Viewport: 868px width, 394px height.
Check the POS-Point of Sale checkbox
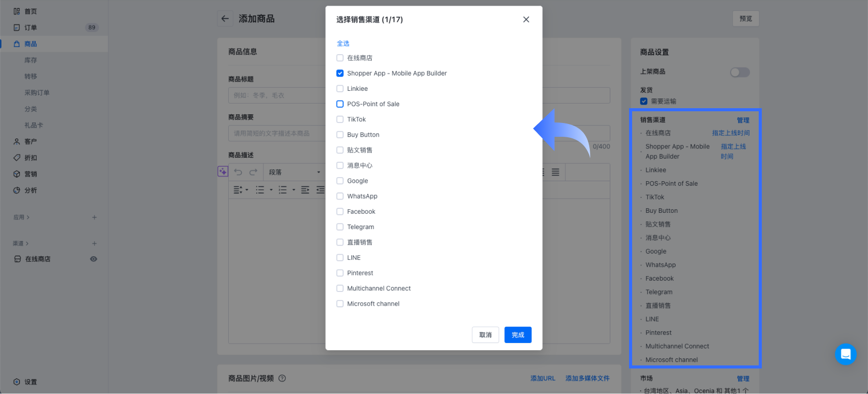click(x=340, y=104)
